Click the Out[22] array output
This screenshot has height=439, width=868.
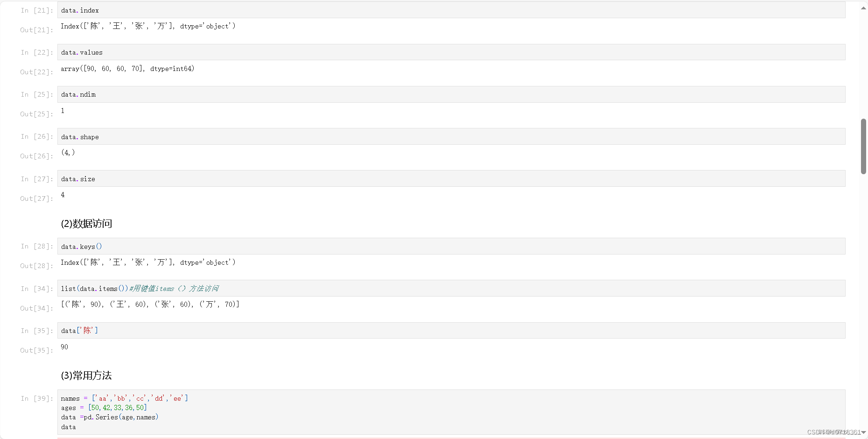[x=127, y=69]
